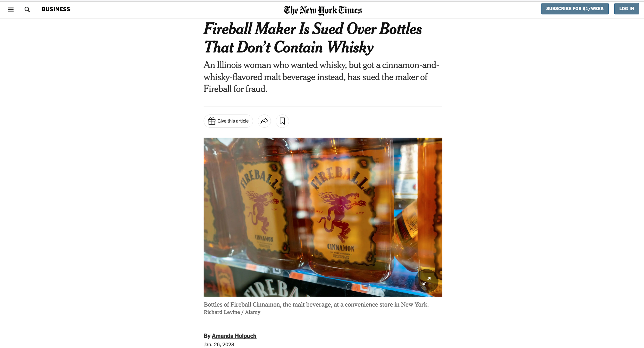Click the Richard Levine / Alamy credit

pos(232,312)
